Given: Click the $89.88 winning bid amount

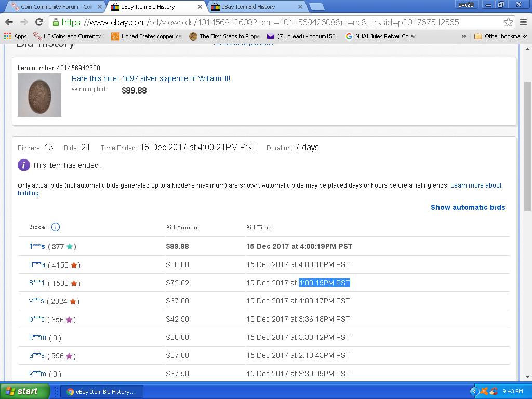Looking at the screenshot, I should pyautogui.click(x=134, y=90).
